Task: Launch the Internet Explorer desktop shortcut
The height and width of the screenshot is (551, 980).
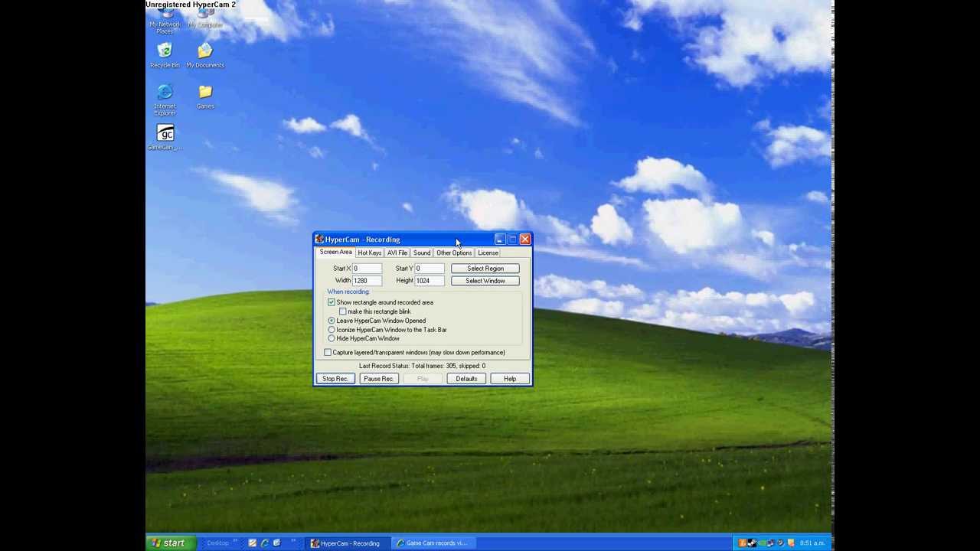Action: pos(165,99)
